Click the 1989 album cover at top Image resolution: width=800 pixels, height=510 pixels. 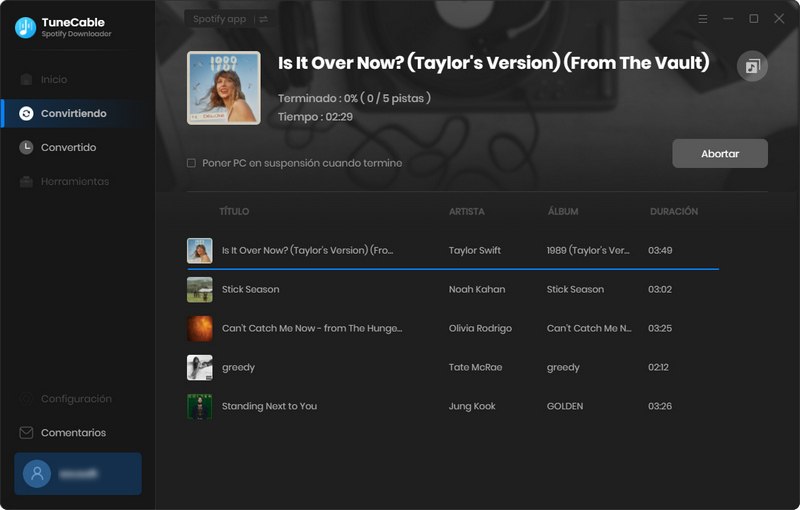click(x=223, y=88)
